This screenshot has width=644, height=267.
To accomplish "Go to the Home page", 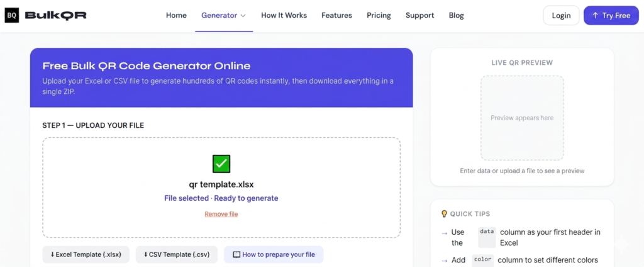I will click(x=176, y=16).
